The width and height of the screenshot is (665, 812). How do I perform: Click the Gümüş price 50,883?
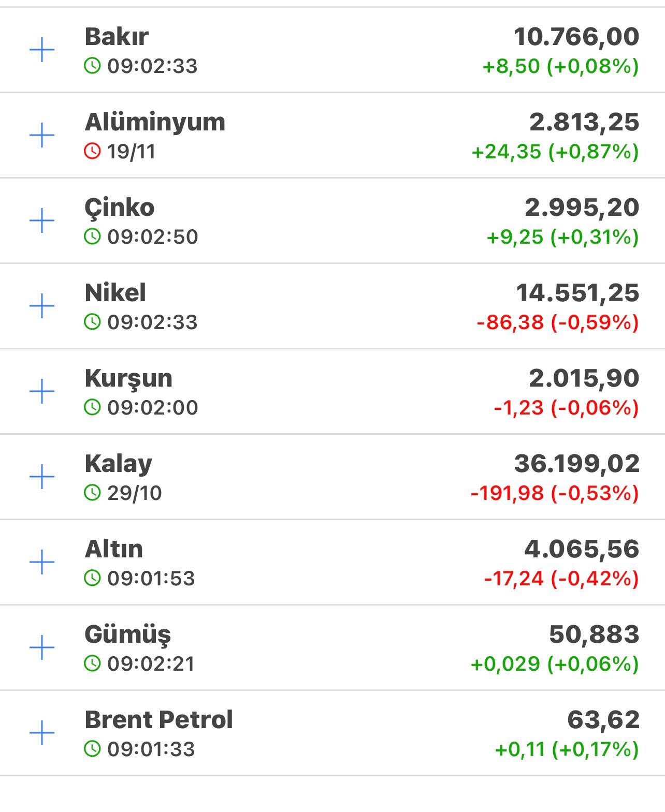[594, 634]
